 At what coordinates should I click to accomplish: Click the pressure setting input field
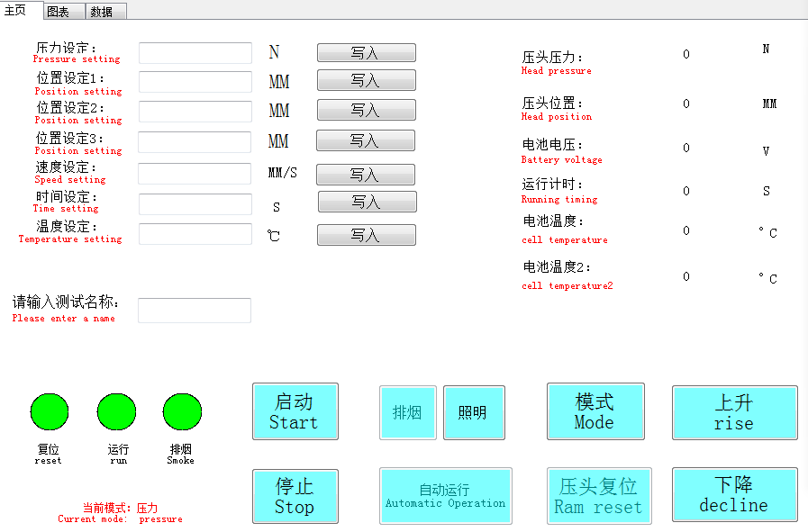pyautogui.click(x=195, y=53)
